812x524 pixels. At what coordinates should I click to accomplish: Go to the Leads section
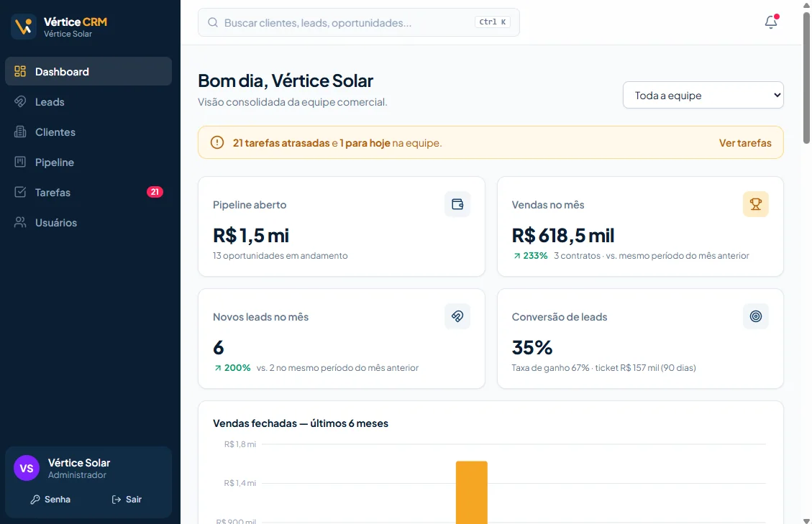[88, 101]
